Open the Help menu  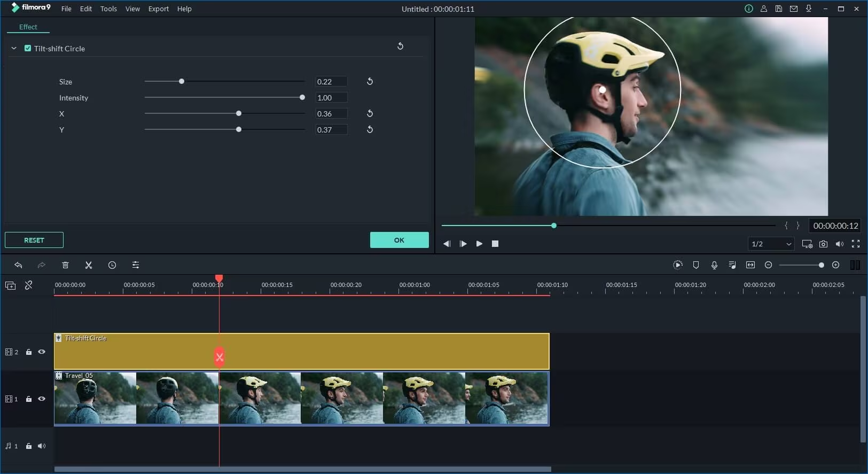pyautogui.click(x=184, y=9)
